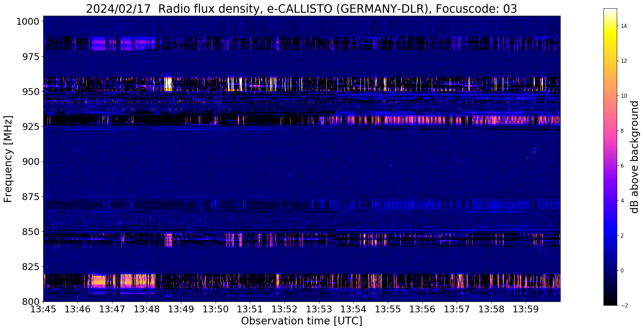
Task: Click the vertical colorbar gradient strip
Action: 610,157
